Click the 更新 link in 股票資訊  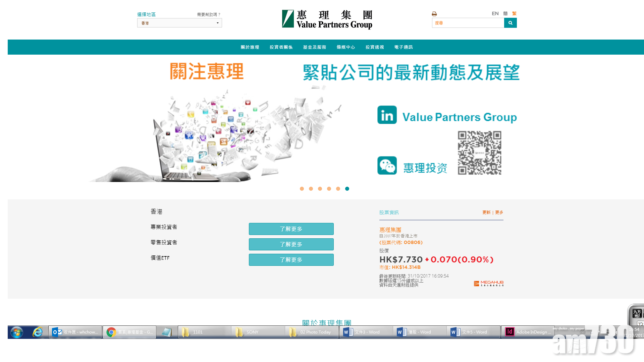click(487, 212)
